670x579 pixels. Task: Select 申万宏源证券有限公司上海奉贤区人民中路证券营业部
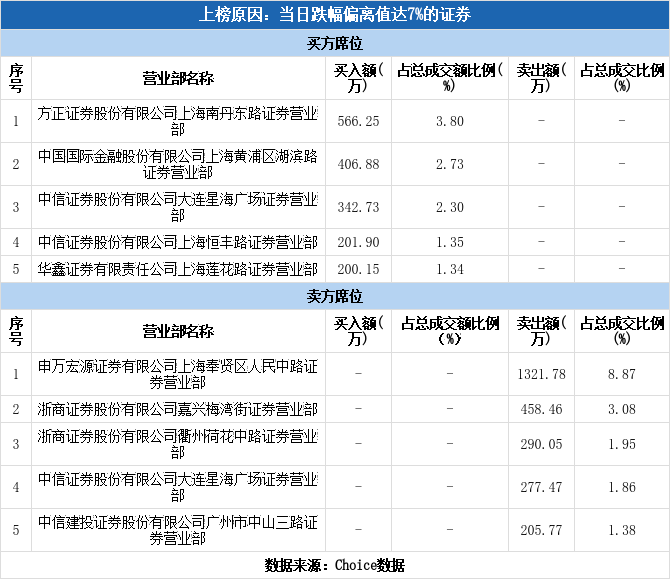tap(178, 374)
